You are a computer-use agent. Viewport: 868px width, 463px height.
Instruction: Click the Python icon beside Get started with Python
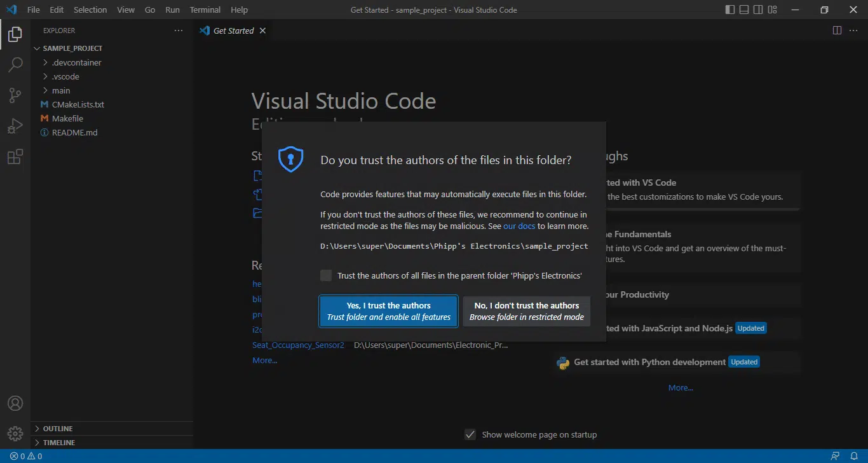[562, 363]
